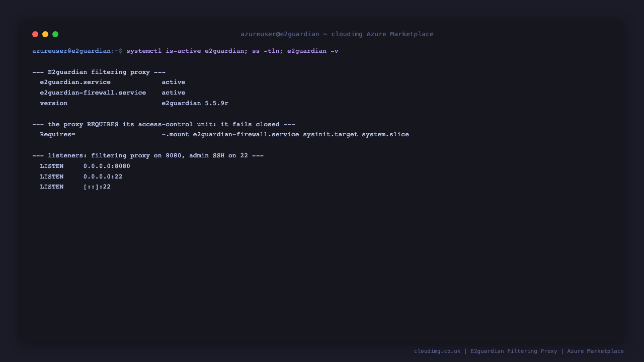Click the version row label
The width and height of the screenshot is (644, 362).
coord(54,103)
